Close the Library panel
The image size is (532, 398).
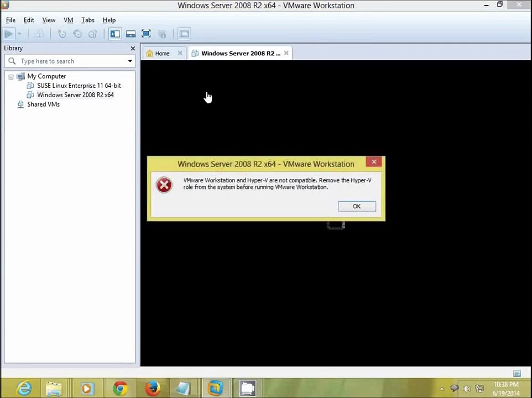[133, 49]
